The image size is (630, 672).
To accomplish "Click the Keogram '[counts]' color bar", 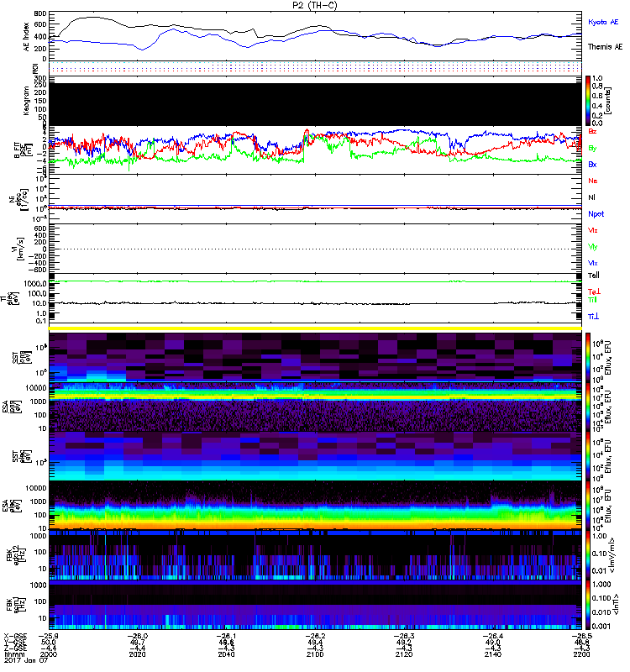I will (588, 101).
